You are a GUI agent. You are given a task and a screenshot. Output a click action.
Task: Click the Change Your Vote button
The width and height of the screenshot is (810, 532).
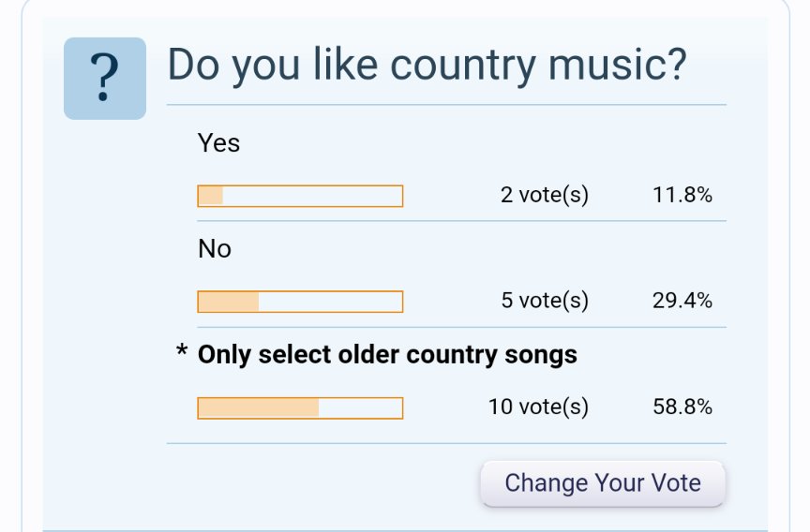[603, 483]
